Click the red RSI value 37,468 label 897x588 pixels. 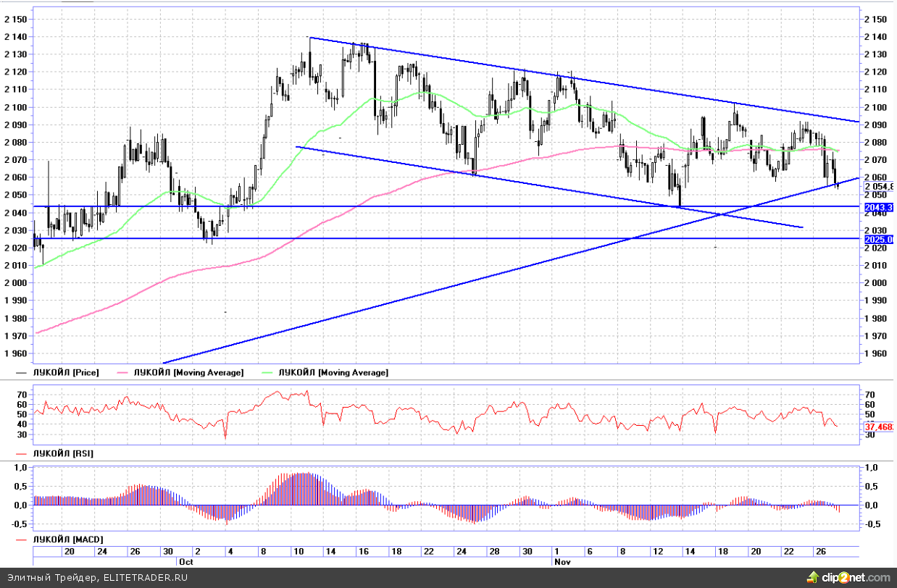point(879,427)
